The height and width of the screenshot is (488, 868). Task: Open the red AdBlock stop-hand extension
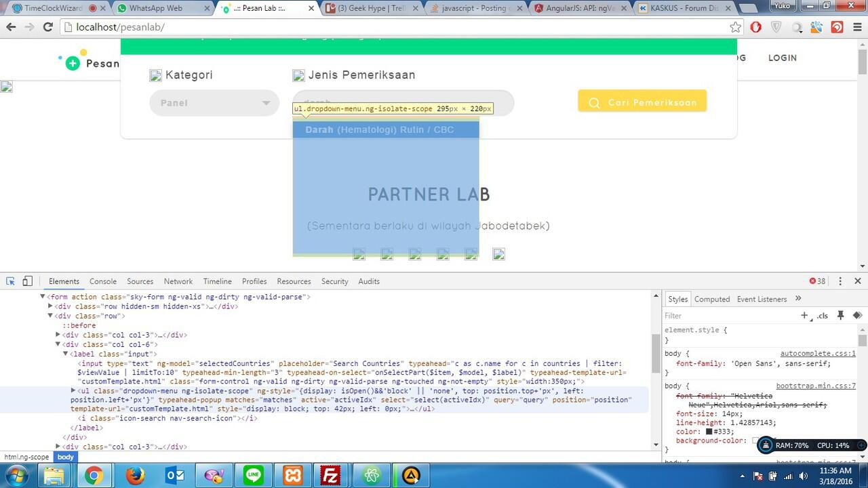pos(756,27)
